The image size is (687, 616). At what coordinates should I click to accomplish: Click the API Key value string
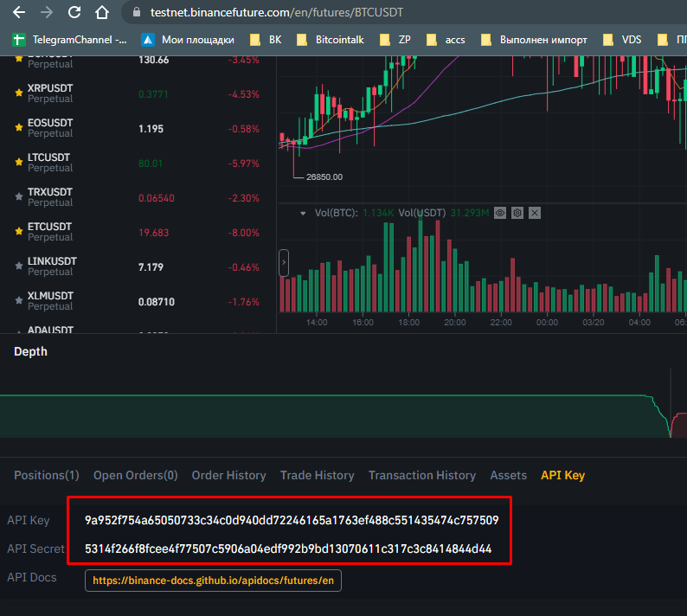(292, 520)
